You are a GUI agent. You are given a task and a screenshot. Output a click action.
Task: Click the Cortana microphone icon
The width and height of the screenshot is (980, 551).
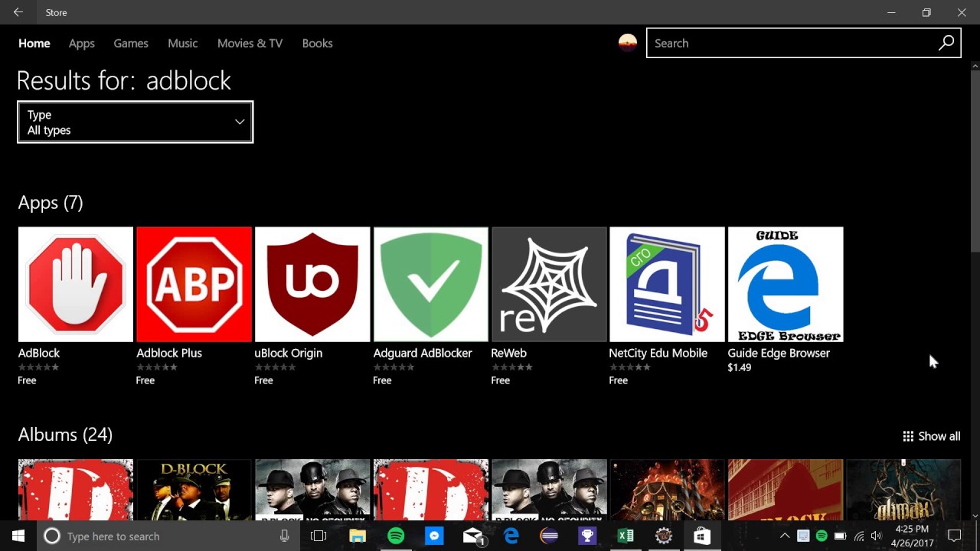[x=284, y=536]
